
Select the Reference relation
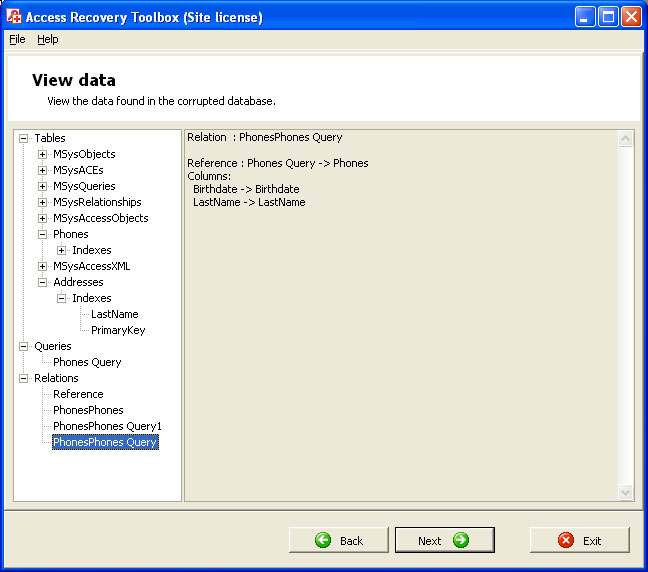click(78, 394)
